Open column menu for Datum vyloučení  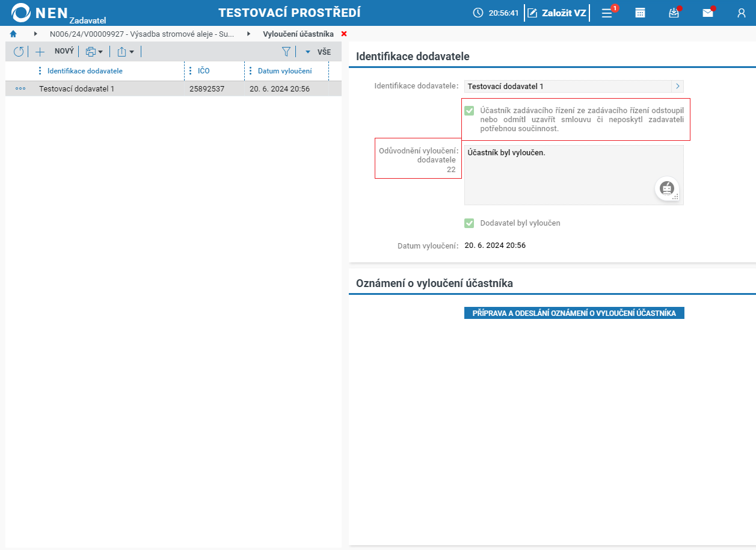(x=251, y=71)
